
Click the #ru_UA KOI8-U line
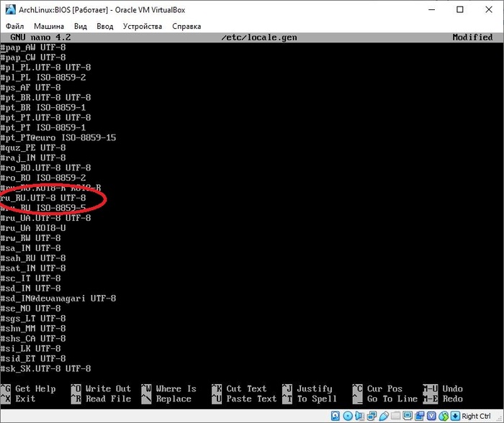click(x=33, y=228)
